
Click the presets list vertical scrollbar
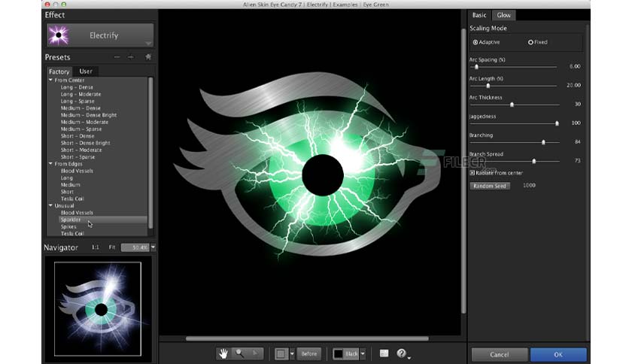tap(150, 153)
